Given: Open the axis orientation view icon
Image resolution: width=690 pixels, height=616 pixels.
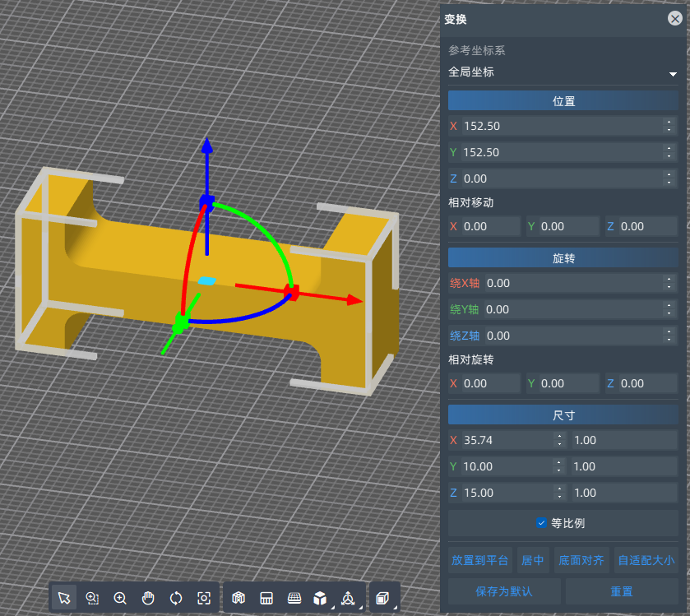Looking at the screenshot, I should coord(349,598).
